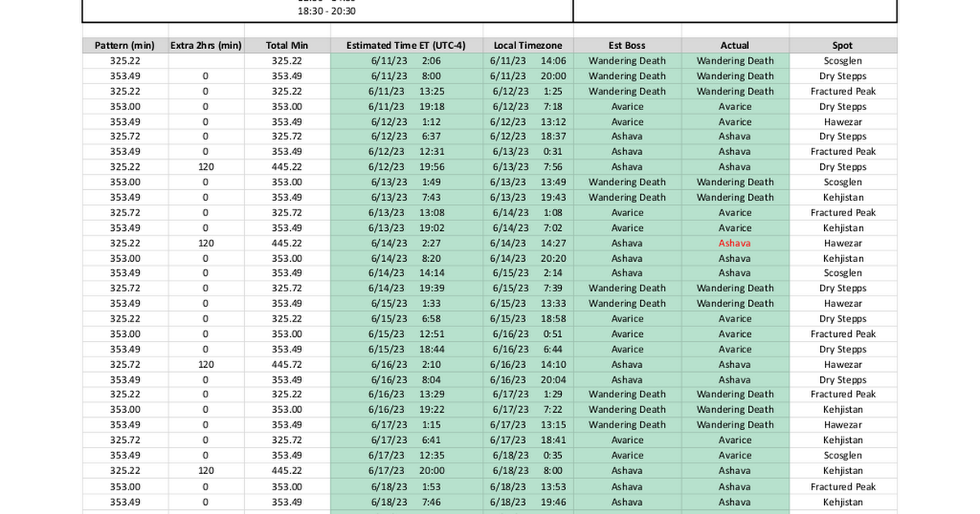Select local timezone cell '6/17/23 18:41'
Image resolution: width=980 pixels, height=514 pixels.
[528, 440]
